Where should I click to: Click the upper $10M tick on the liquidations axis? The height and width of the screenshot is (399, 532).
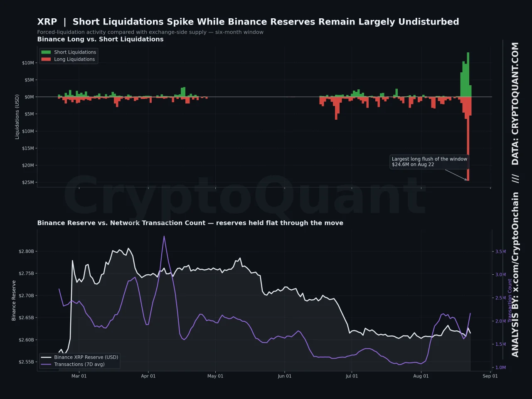click(28, 63)
